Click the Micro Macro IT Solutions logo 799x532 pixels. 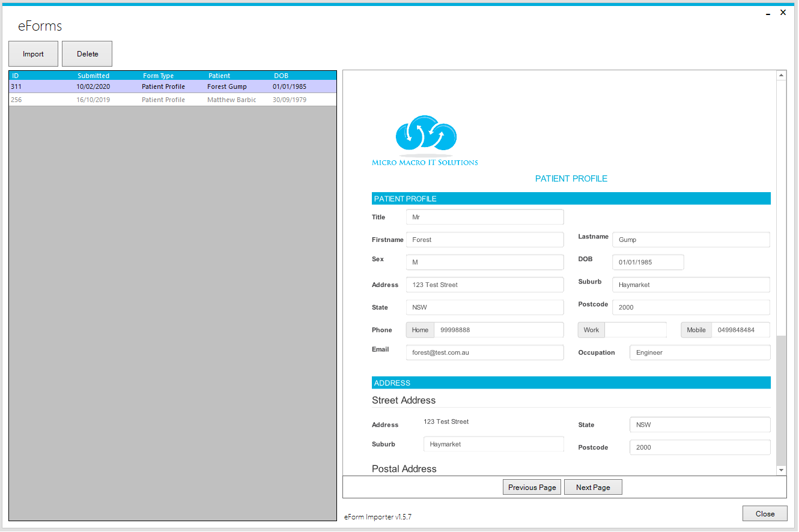425,141
